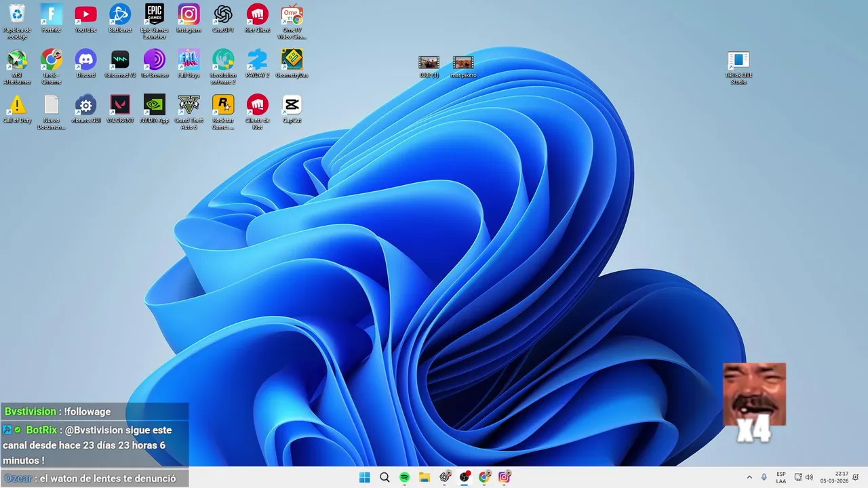This screenshot has height=488, width=868.
Task: Select the Nuevo Documento text file
Action: [52, 111]
